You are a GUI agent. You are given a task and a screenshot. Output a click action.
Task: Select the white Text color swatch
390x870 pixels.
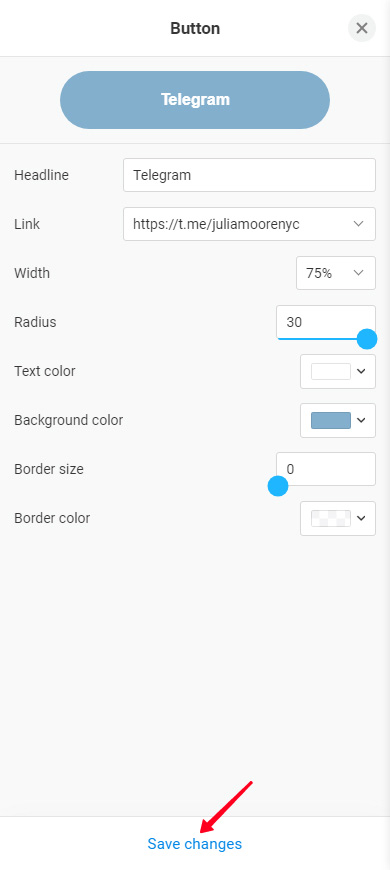[331, 372]
